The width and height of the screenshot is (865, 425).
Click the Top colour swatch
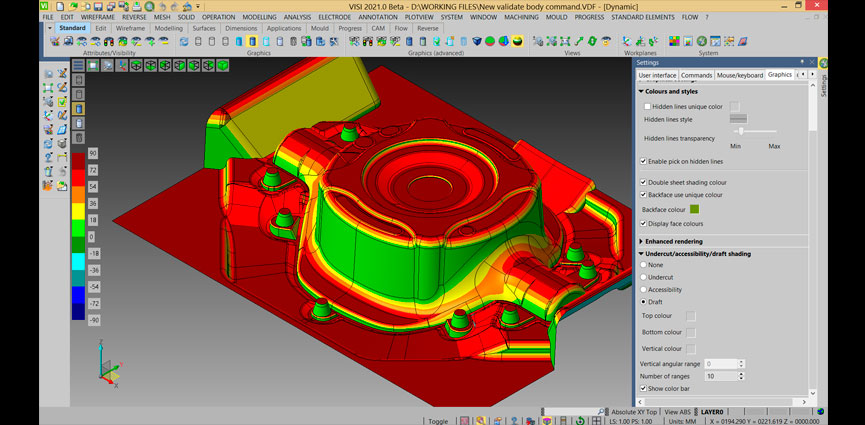[690, 316]
